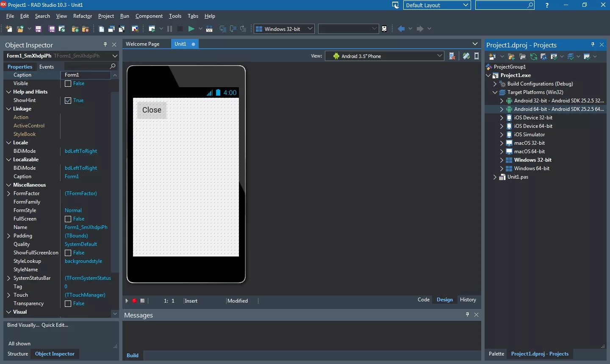Click the green Run play icon

click(191, 29)
